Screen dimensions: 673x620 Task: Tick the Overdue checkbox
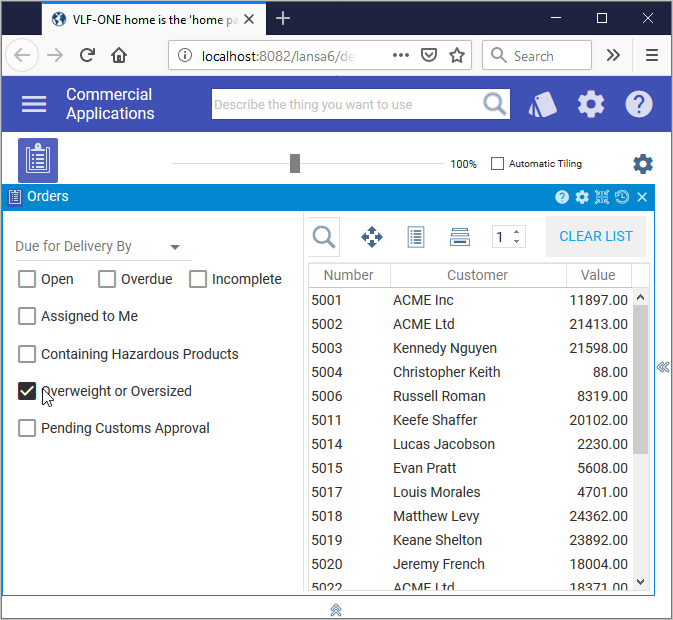pyautogui.click(x=107, y=279)
